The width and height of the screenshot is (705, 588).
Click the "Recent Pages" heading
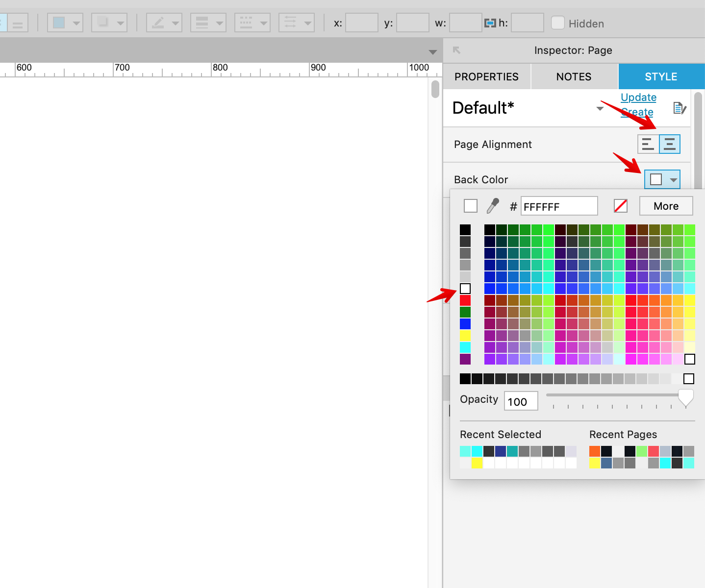click(623, 435)
